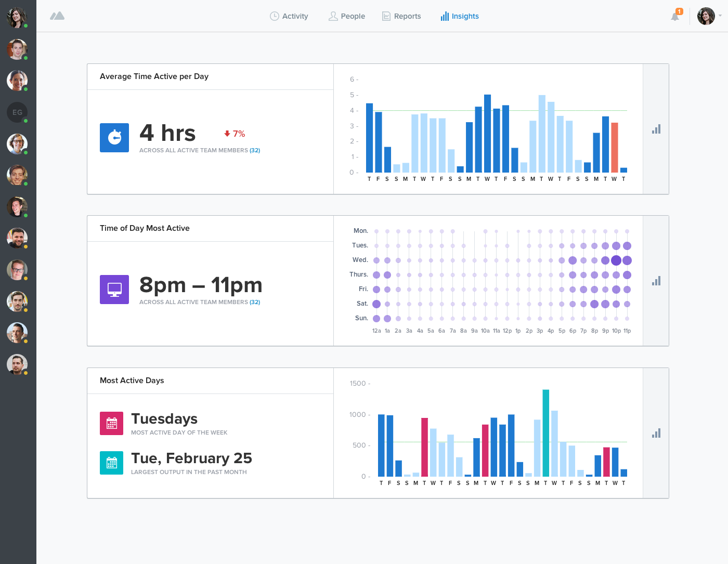Click the mountain logo in the top bar
The image size is (728, 564).
tap(57, 16)
